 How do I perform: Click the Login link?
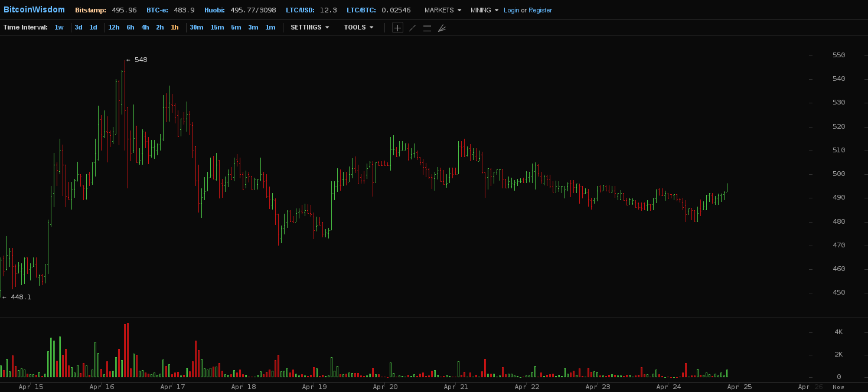click(x=511, y=10)
